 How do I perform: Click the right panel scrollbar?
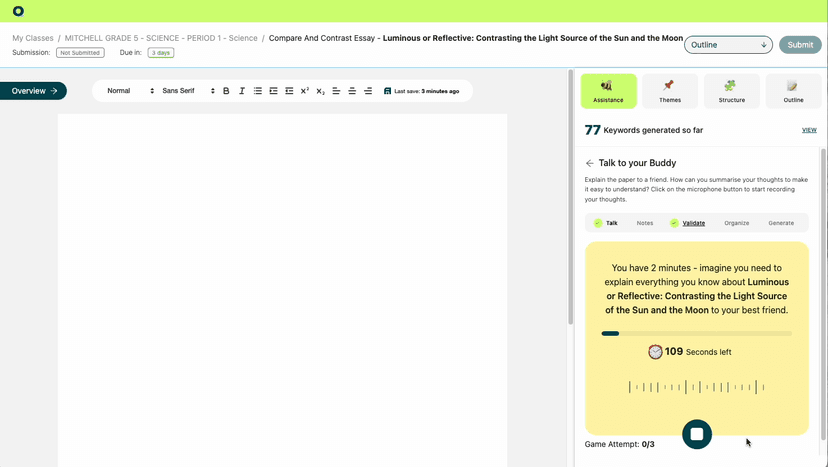coord(824,294)
